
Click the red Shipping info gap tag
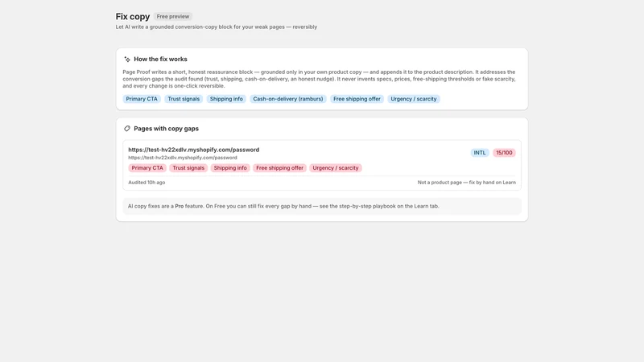tap(230, 168)
